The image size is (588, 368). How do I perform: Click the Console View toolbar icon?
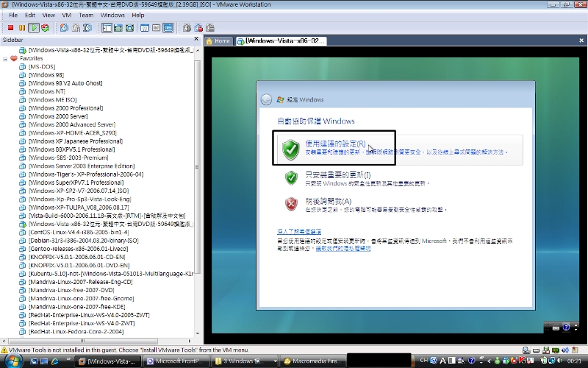(168, 28)
